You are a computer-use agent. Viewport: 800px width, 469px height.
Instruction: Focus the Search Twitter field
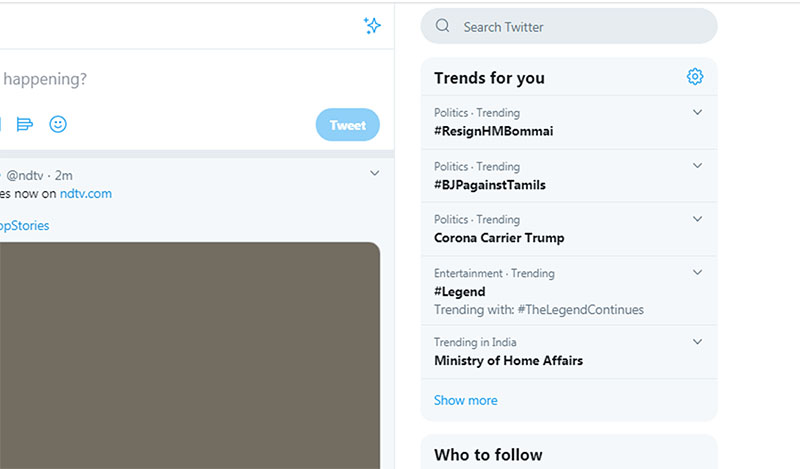click(580, 27)
